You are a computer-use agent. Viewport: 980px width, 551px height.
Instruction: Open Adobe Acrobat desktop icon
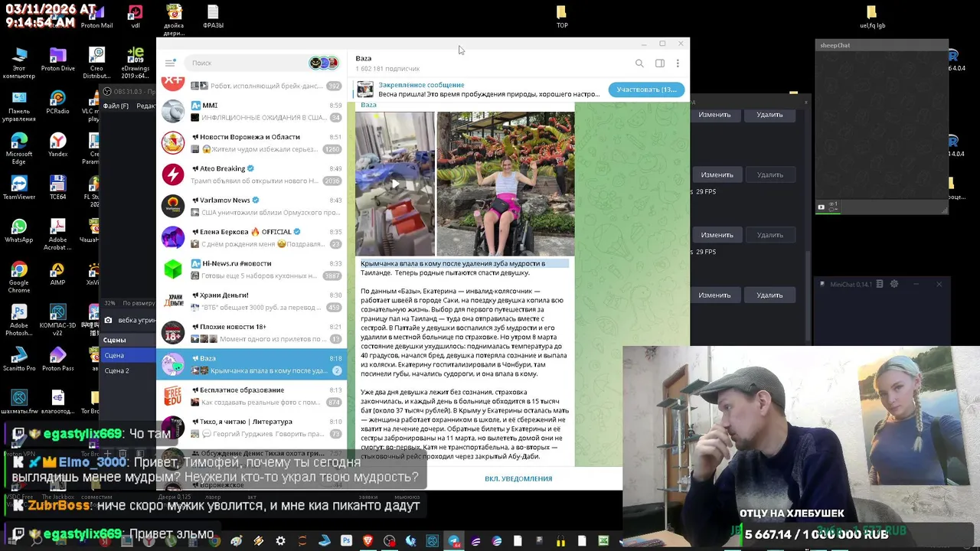coord(57,235)
